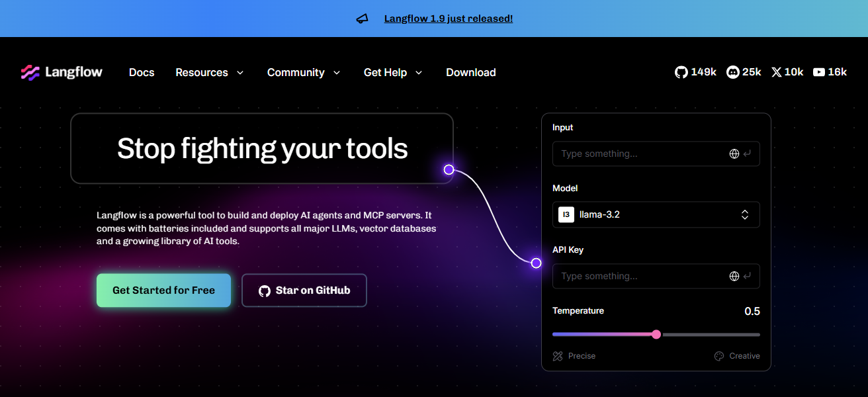
Task: Click the megaphone announcement icon
Action: coord(362,19)
